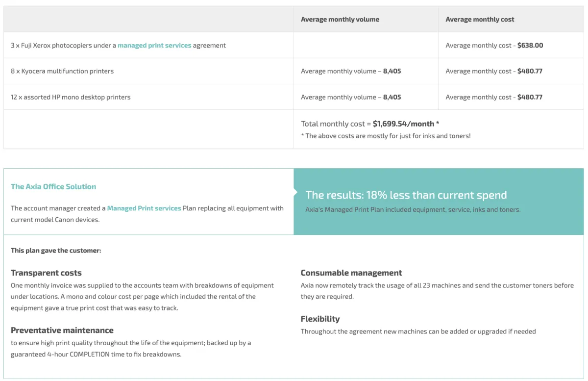The image size is (588, 381).
Task: Click the 3 x Fuji Xerox photocopiers text
Action: 63,46
